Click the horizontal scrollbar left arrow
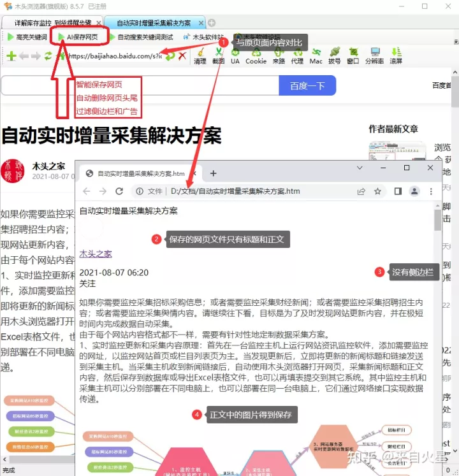Screen dimensions: 459x476 pos(4,459)
